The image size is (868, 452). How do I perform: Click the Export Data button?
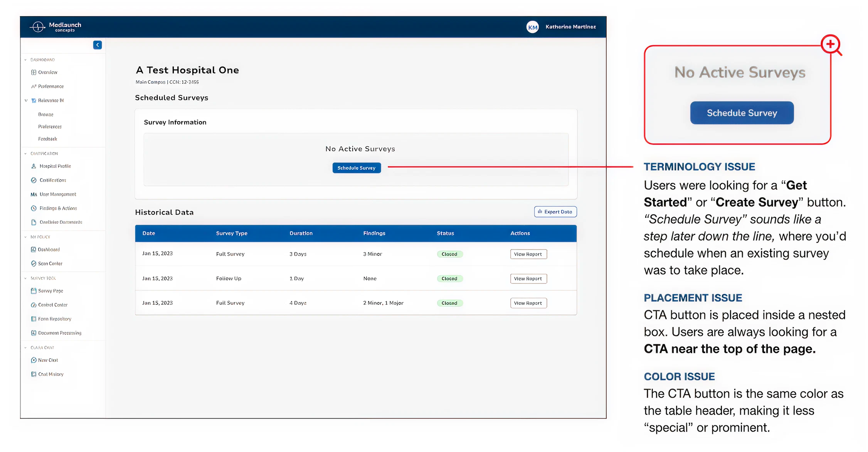point(555,212)
